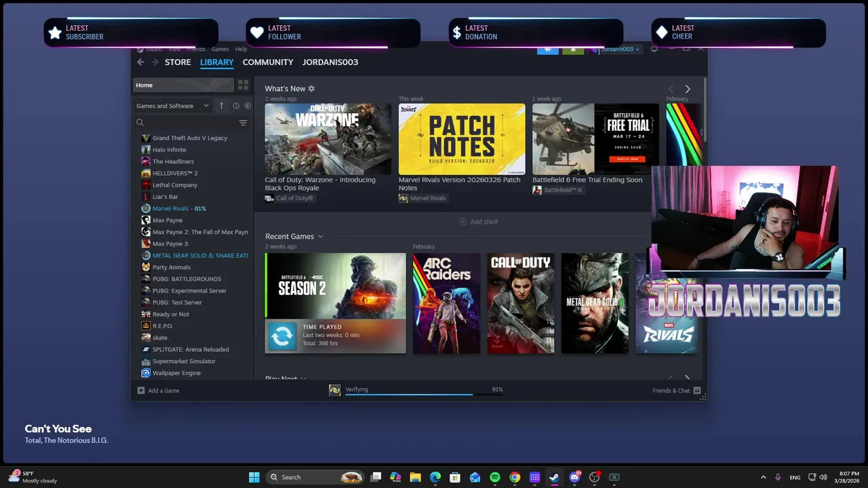This screenshot has height=488, width=868.
Task: Click the blue announcements button at top
Action: point(548,49)
